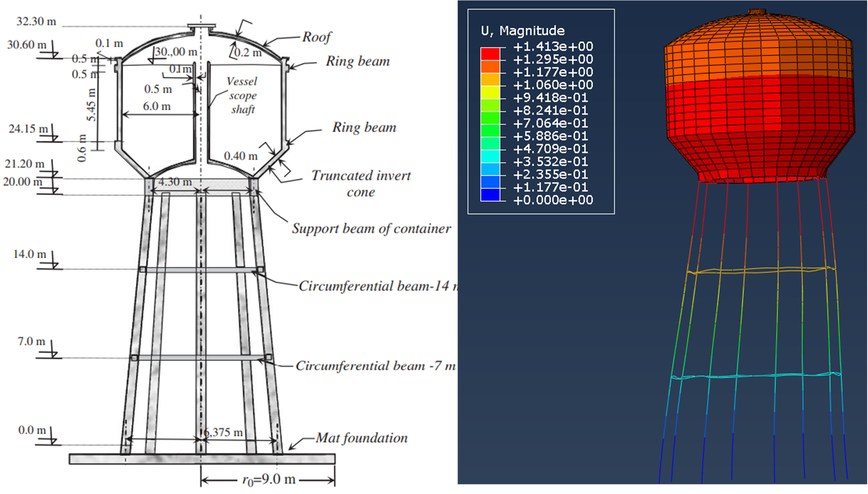Click the '0.0 m' elevation label

(x=32, y=430)
